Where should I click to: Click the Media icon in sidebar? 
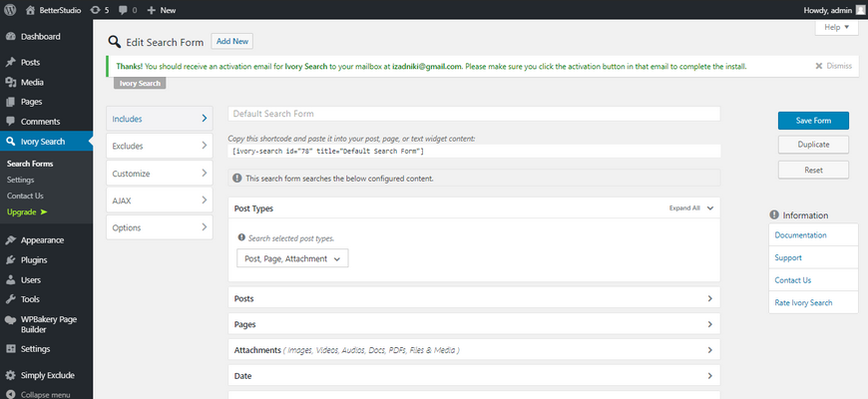tap(11, 83)
